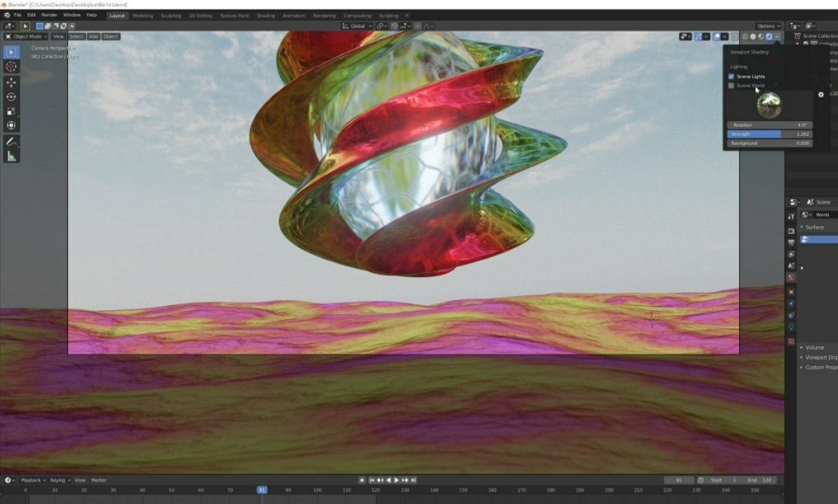
Task: Toggle auto keying record button
Action: tap(362, 480)
